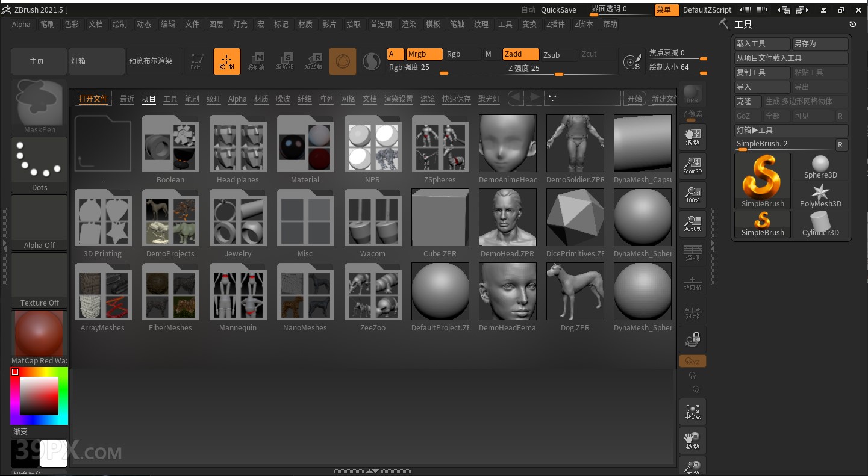
Task: Open the MatCap Red Wax material picker
Action: pos(40,338)
